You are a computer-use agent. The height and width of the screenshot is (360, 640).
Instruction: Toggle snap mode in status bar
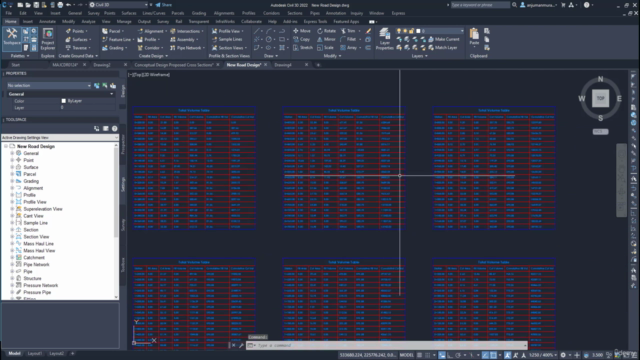pyautogui.click(x=428, y=355)
